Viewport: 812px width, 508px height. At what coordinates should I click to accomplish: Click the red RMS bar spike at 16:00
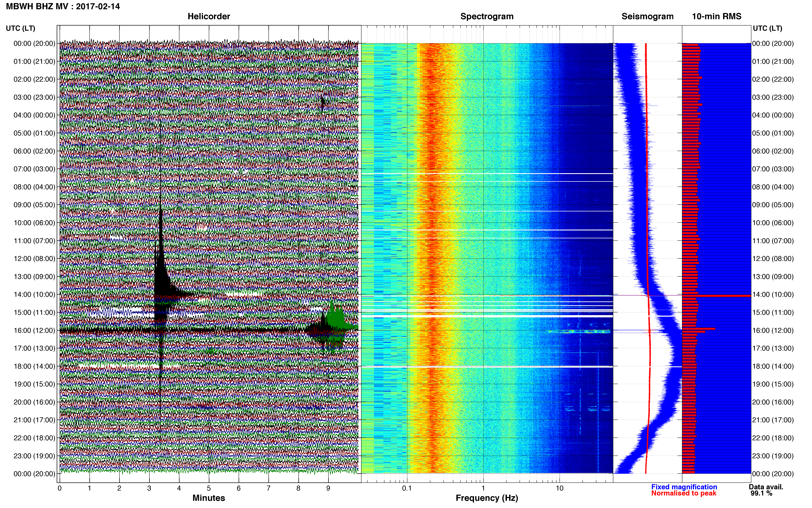tap(699, 329)
